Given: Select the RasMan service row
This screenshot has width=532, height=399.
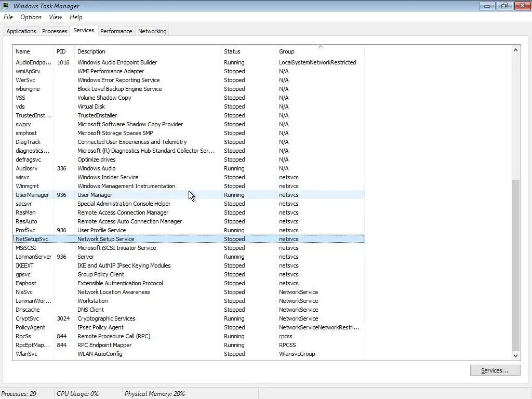Looking at the screenshot, I should click(x=189, y=212).
